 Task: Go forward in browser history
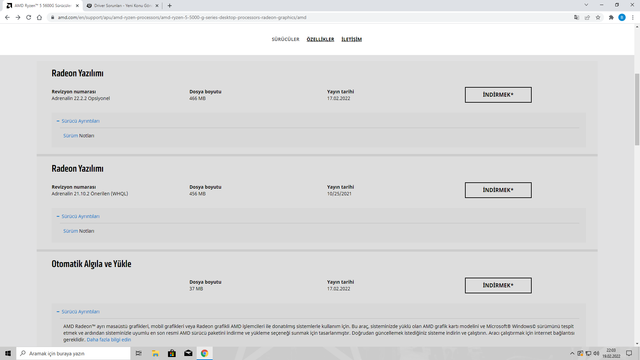coord(18,18)
